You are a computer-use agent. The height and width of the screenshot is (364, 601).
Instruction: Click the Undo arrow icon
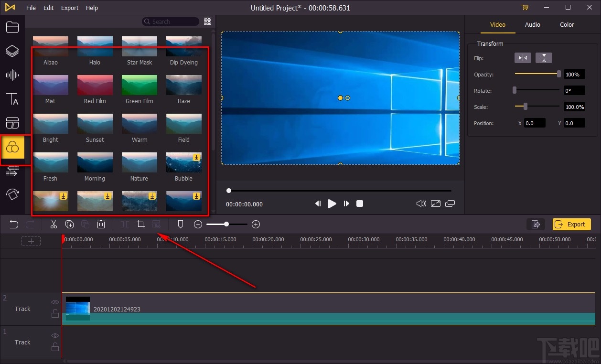click(x=14, y=225)
